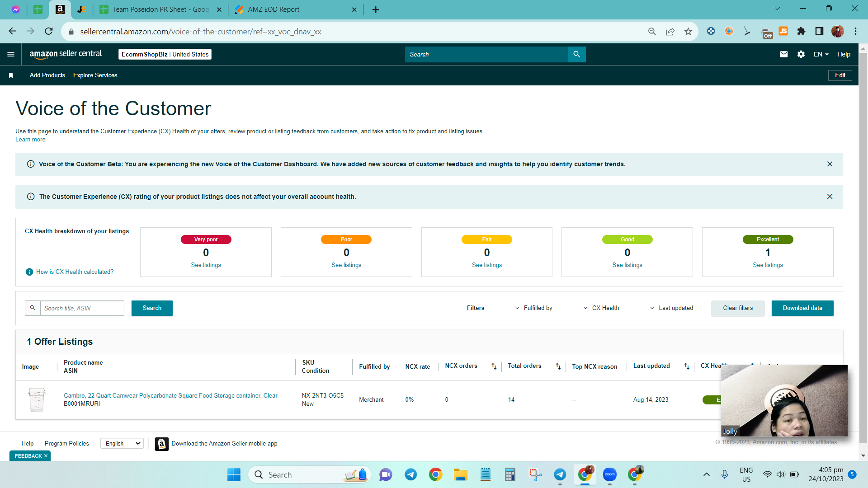Open the Windows Start menu
The image size is (868, 488).
234,474
